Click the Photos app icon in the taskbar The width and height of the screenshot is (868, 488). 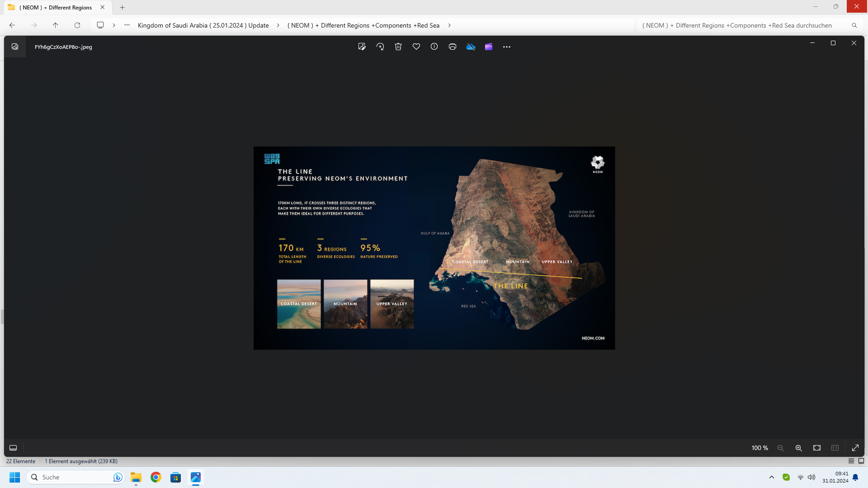tap(196, 477)
